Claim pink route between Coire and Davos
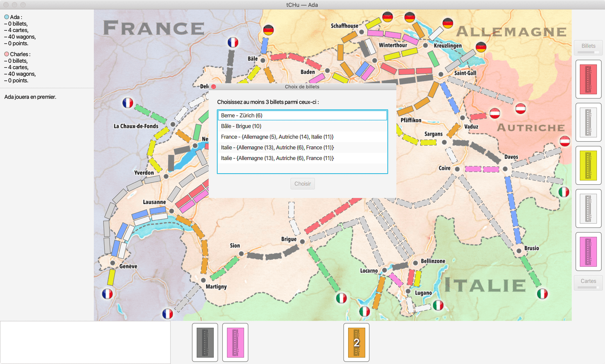The width and height of the screenshot is (605, 364). tap(482, 169)
